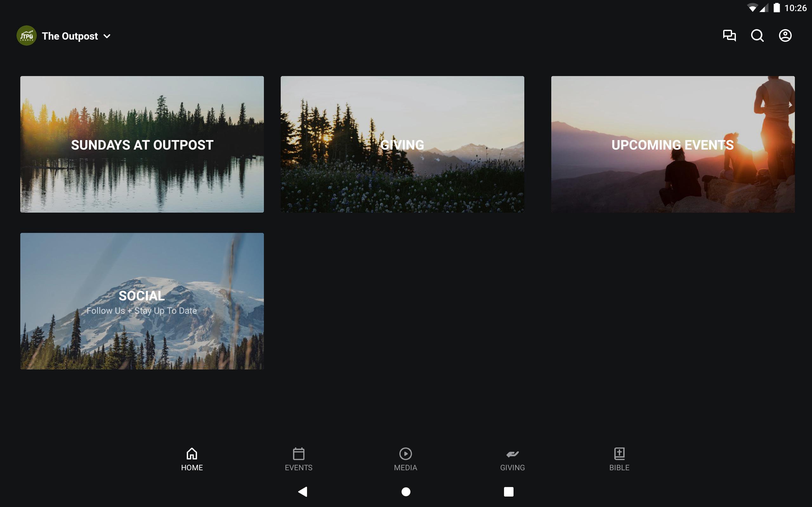Open the messaging chat icon
This screenshot has width=812, height=507.
point(729,35)
